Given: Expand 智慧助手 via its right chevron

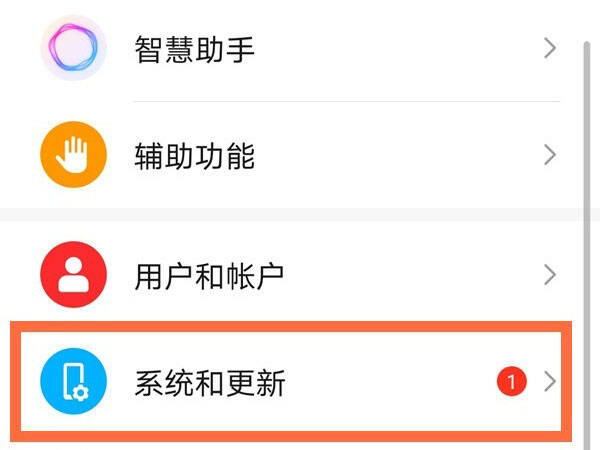Looking at the screenshot, I should coord(550,48).
